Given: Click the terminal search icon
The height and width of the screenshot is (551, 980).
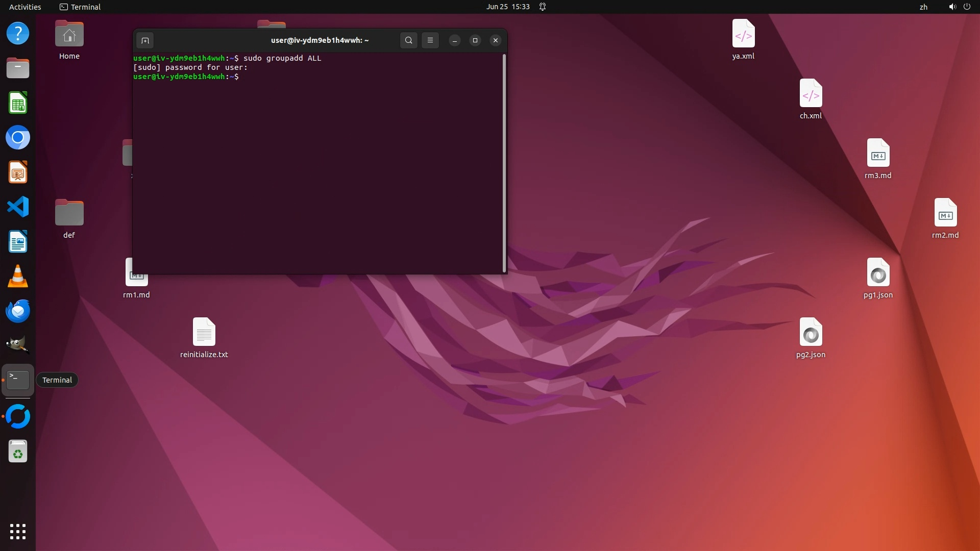Looking at the screenshot, I should pos(408,40).
